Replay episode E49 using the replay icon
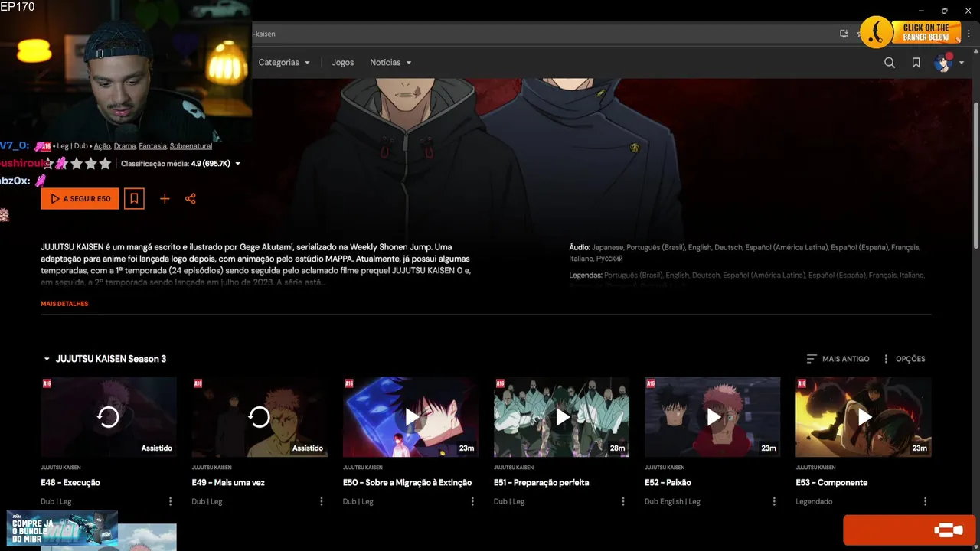980x551 pixels. click(259, 417)
